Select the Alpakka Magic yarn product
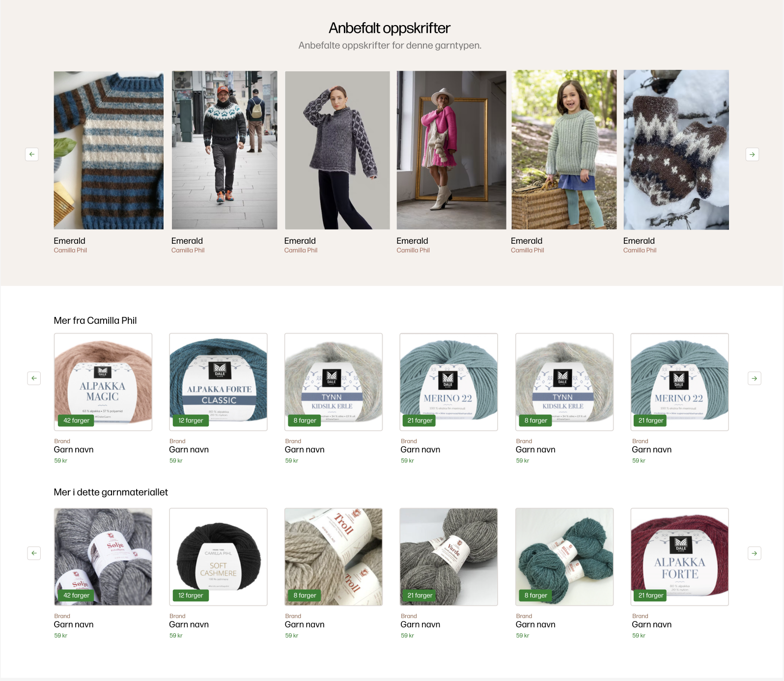This screenshot has width=784, height=681. click(103, 382)
